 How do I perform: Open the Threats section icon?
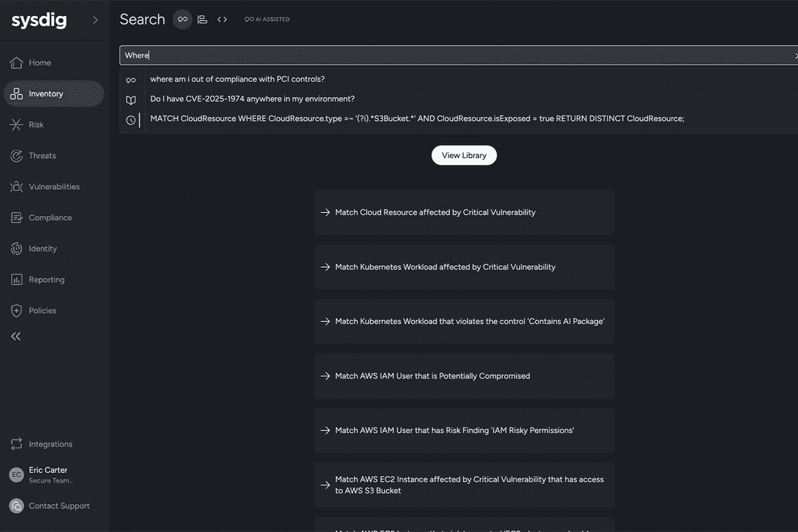pos(17,156)
